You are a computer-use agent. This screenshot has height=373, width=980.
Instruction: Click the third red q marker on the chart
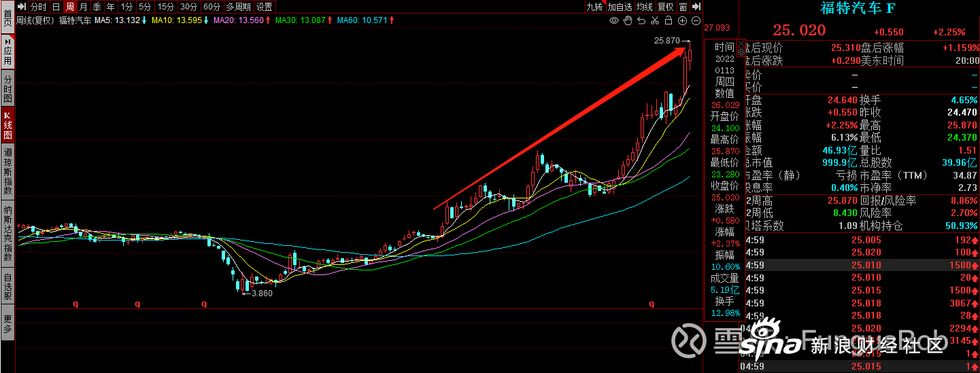(203, 304)
